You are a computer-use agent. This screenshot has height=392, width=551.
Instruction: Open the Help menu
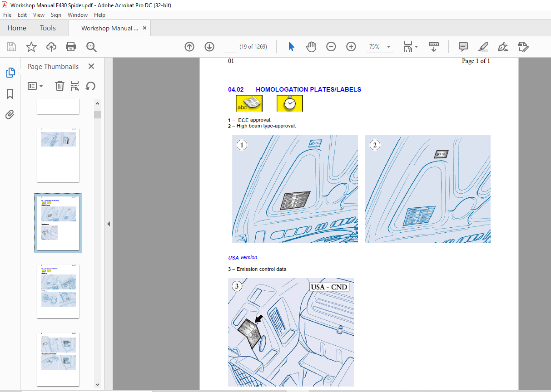point(99,15)
